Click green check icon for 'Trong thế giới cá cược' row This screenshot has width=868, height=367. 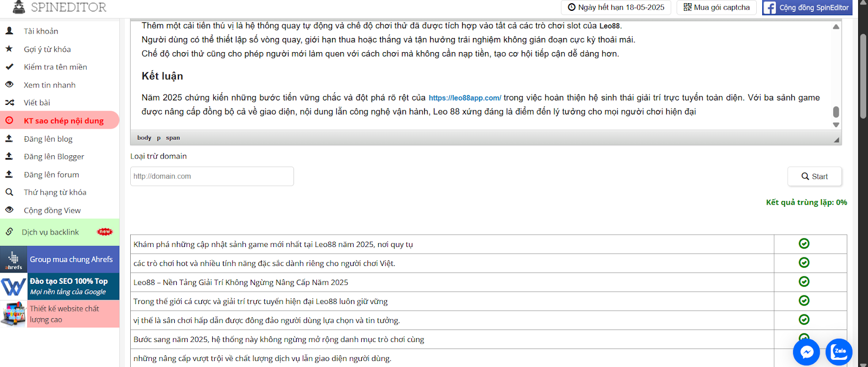(x=804, y=301)
